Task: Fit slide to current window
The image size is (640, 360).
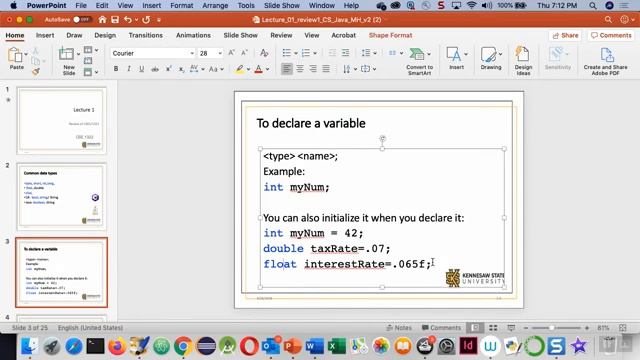Action: tap(622, 328)
